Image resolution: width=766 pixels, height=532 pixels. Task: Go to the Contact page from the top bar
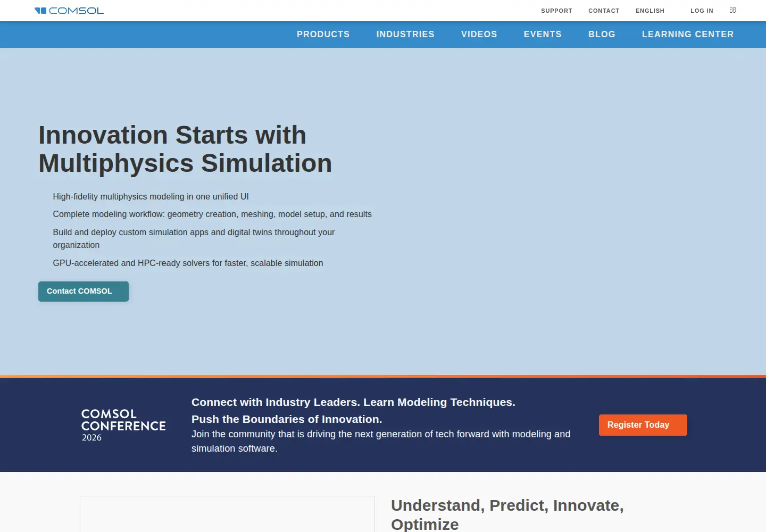(x=604, y=11)
